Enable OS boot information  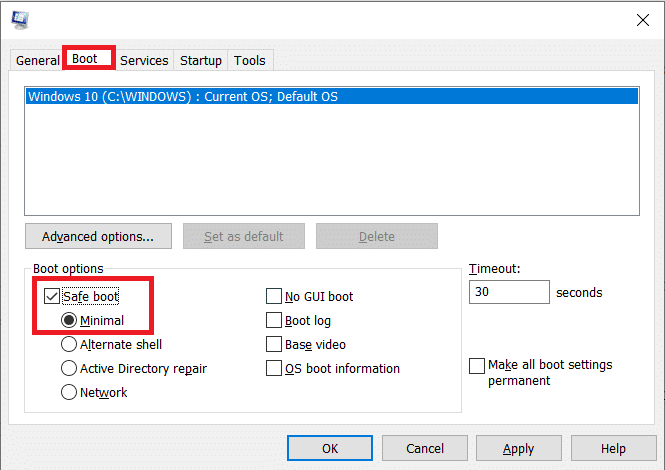point(274,369)
